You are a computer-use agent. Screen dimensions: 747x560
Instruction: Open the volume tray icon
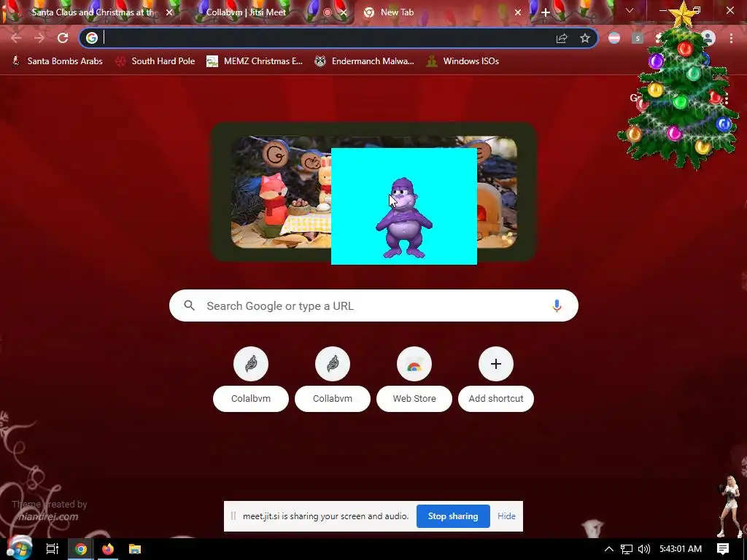[x=643, y=549]
